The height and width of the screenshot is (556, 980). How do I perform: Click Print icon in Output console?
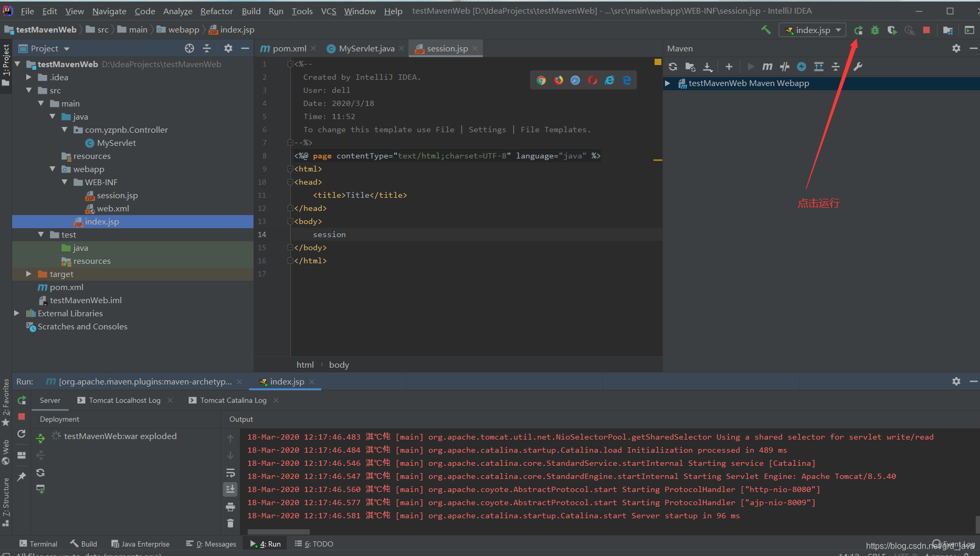[230, 507]
